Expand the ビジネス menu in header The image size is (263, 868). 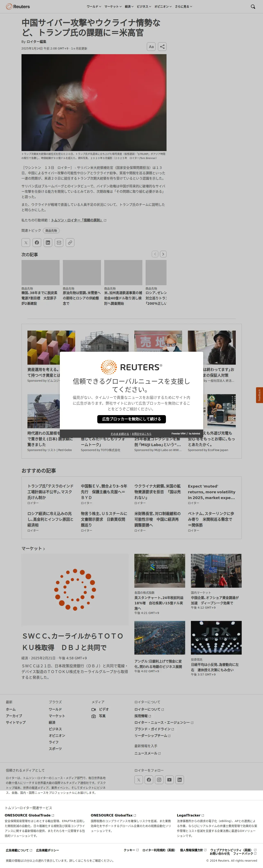point(144,6)
